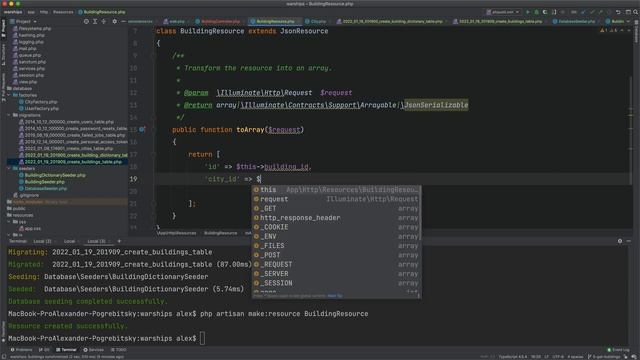Hide the terminal panel with minus icon

click(629, 241)
